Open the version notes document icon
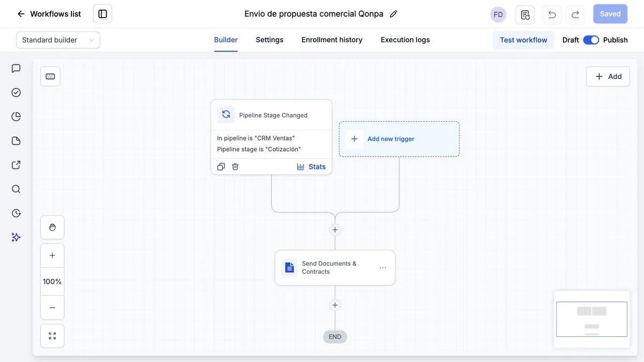 [x=525, y=14]
